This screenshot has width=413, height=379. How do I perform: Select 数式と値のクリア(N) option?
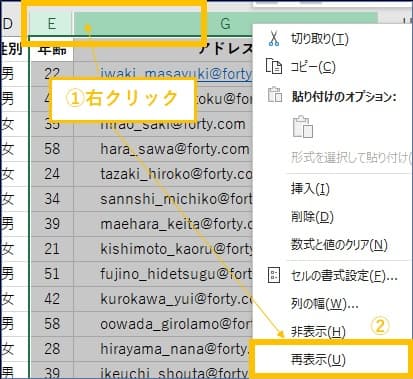pyautogui.click(x=339, y=245)
